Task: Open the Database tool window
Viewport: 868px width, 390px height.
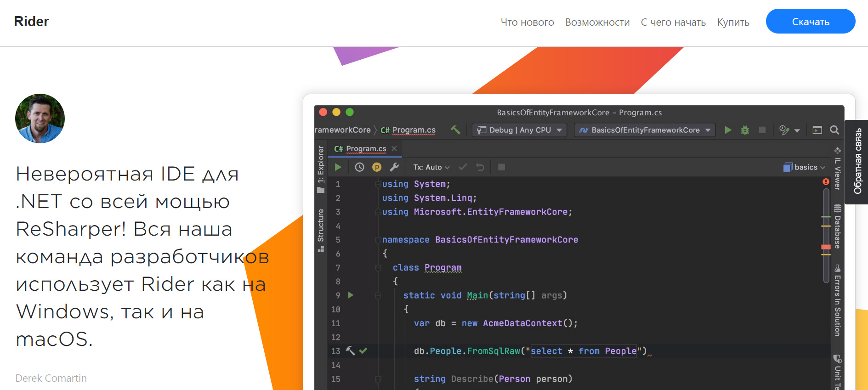Action: (838, 226)
